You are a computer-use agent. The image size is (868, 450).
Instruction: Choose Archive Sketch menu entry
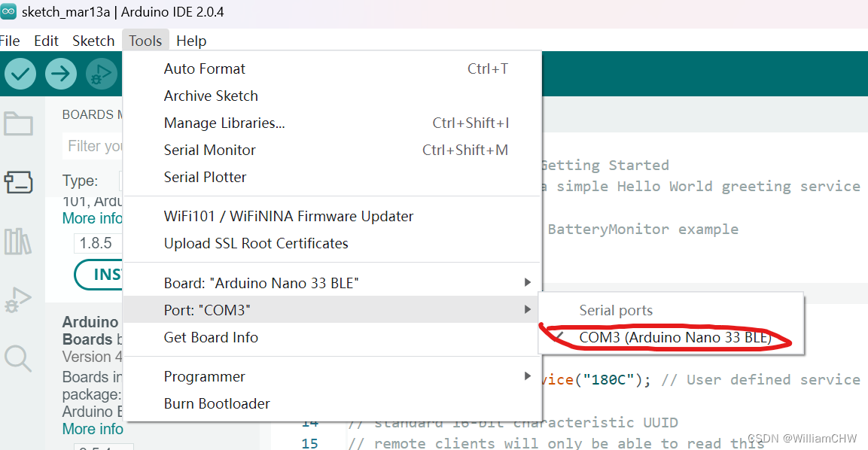click(x=332, y=96)
